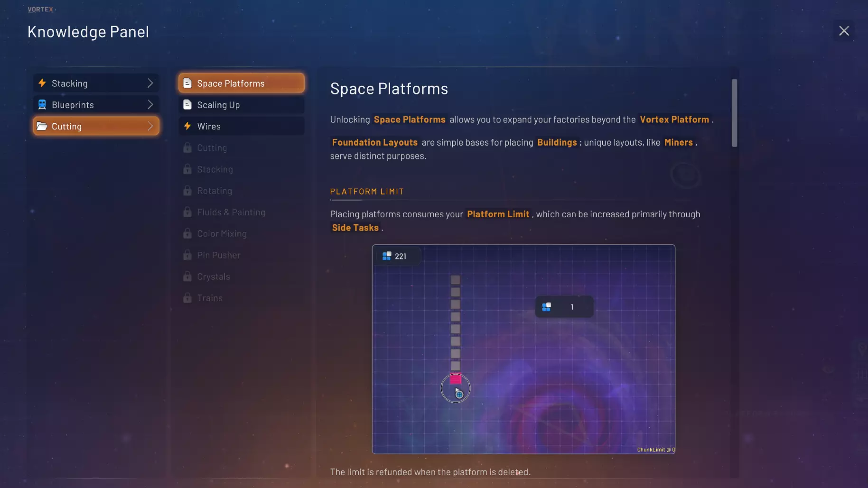This screenshot has width=868, height=488.
Task: Expand the Stacking category chevron
Action: (150, 83)
